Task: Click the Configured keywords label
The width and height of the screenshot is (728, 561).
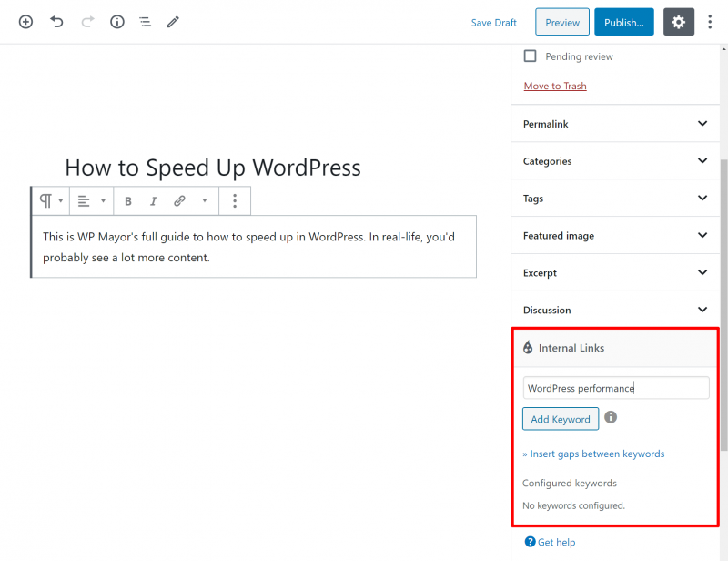Action: click(x=570, y=484)
